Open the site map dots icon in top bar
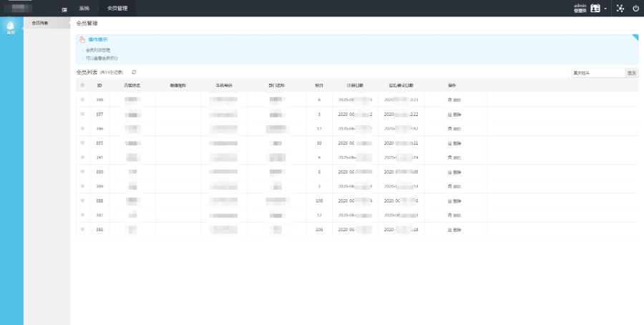 pyautogui.click(x=620, y=9)
